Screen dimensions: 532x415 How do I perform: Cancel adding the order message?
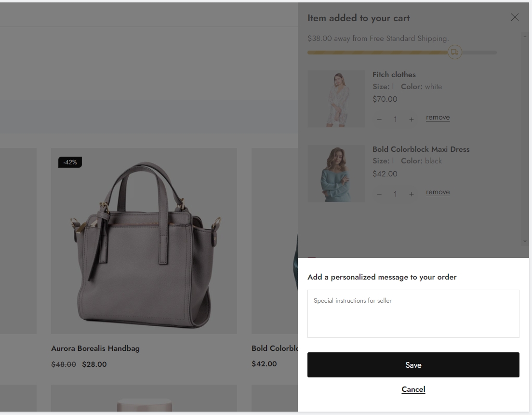[413, 389]
